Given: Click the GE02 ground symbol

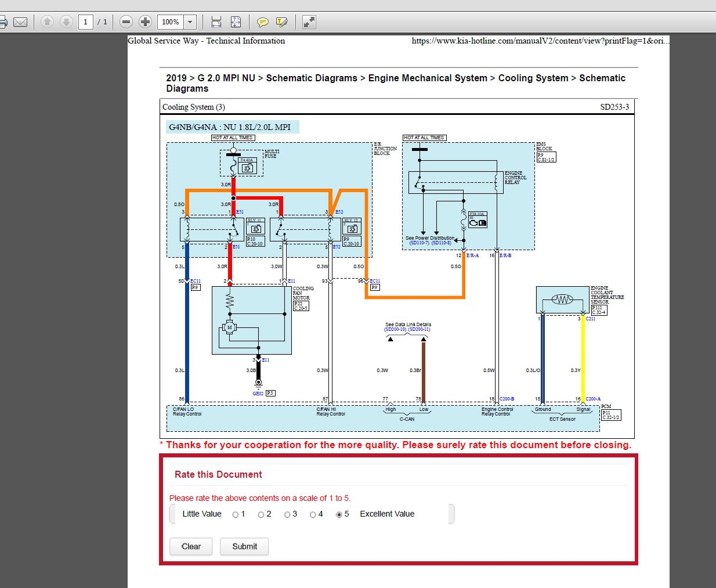Looking at the screenshot, I should 258,383.
